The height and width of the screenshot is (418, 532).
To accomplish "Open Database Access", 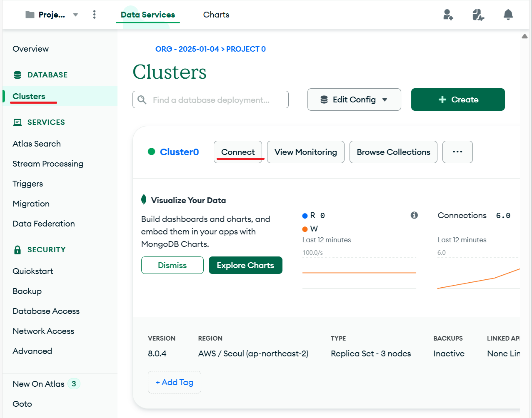I will click(46, 311).
